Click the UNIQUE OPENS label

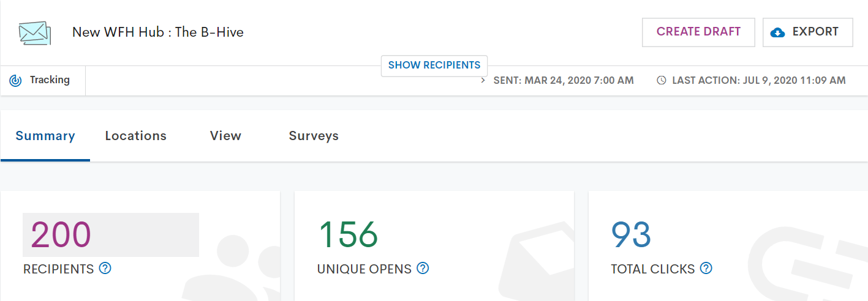click(x=364, y=269)
